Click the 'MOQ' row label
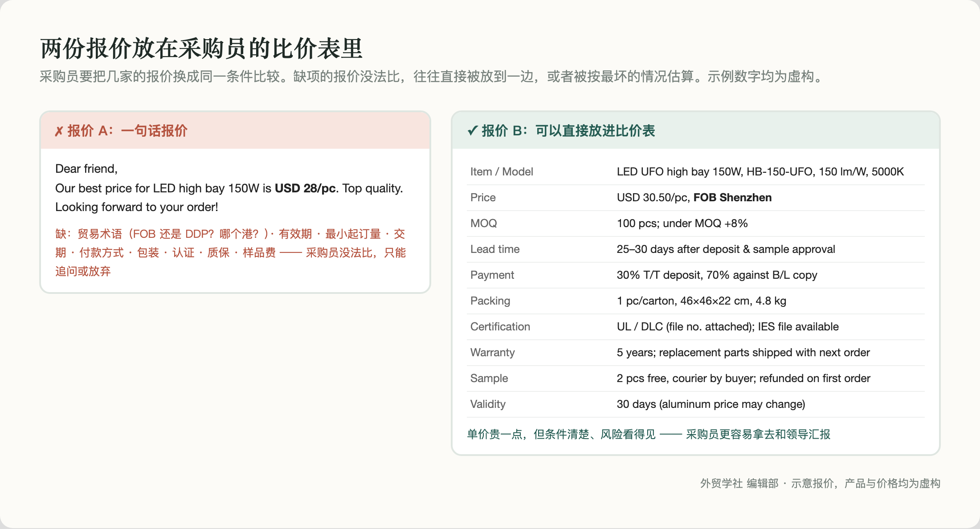Screen dimensions: 980x529 [483, 224]
